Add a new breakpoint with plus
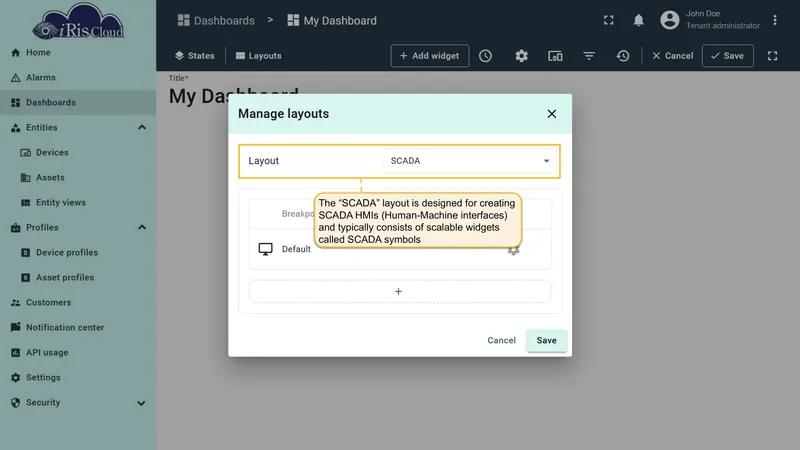This screenshot has width=800, height=450. pyautogui.click(x=399, y=291)
